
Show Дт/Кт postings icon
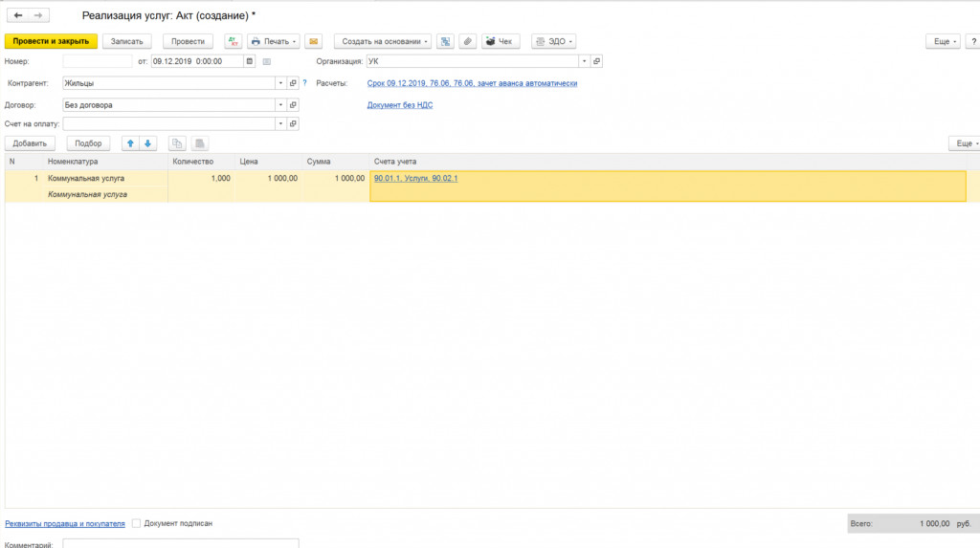point(234,41)
